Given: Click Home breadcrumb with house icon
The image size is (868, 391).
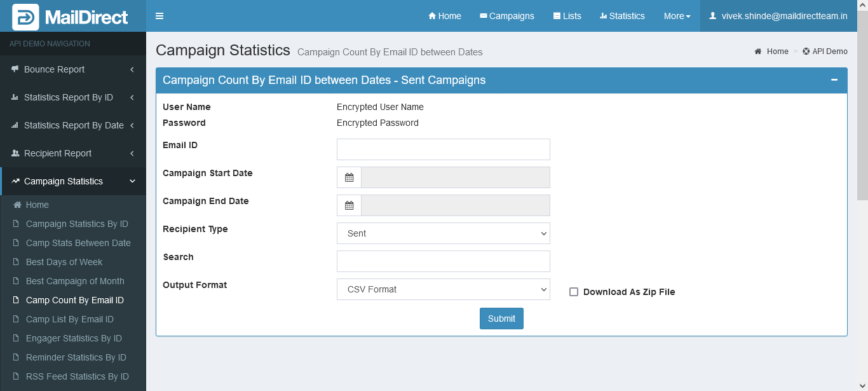Looking at the screenshot, I should 771,51.
